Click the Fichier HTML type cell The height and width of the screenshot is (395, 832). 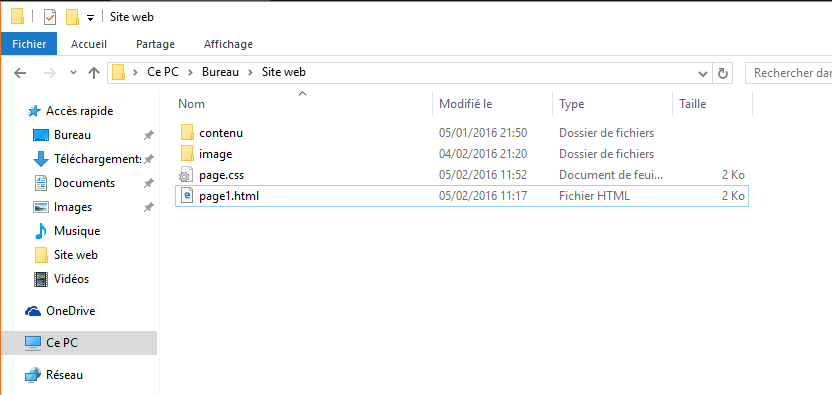click(x=594, y=196)
